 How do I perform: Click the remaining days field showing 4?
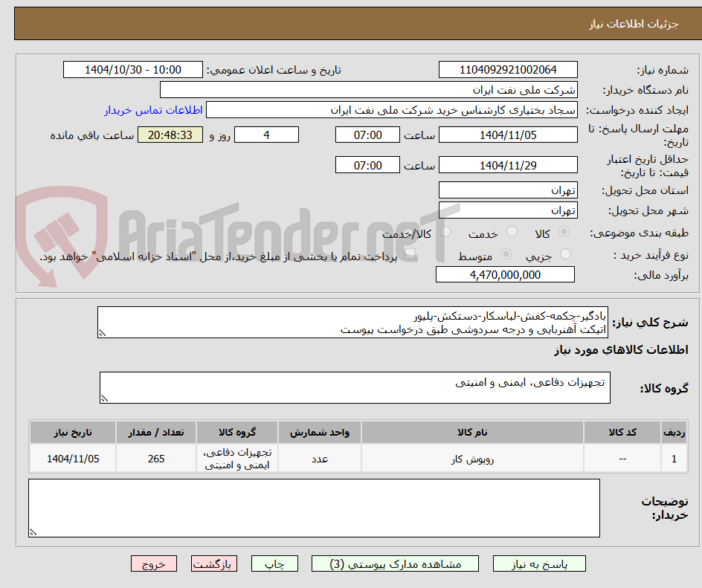(x=266, y=135)
